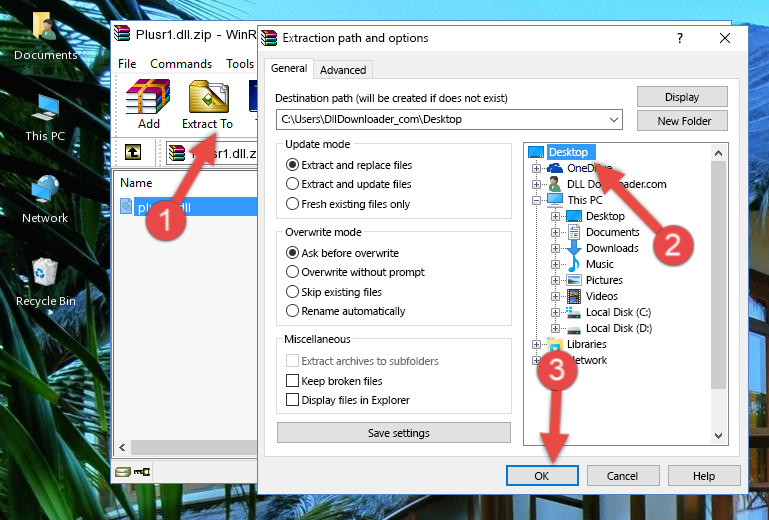Click Save settings button

(394, 433)
